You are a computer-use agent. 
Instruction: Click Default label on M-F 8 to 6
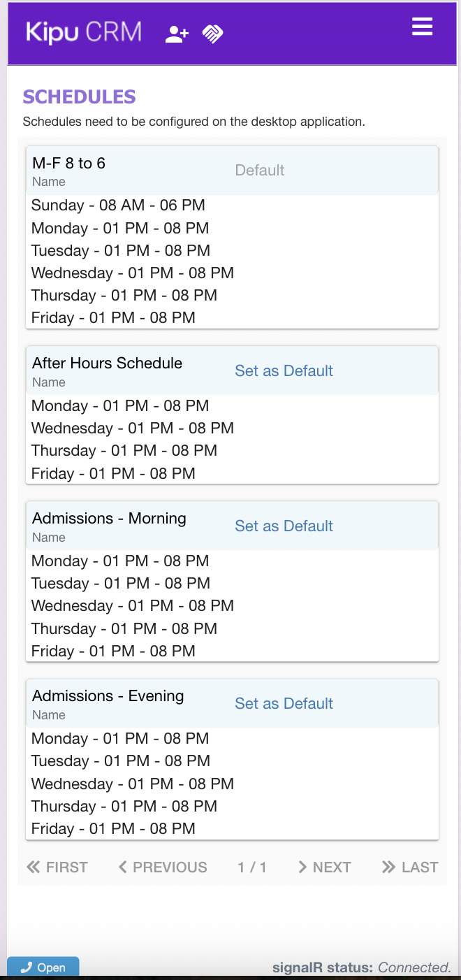[x=260, y=171]
